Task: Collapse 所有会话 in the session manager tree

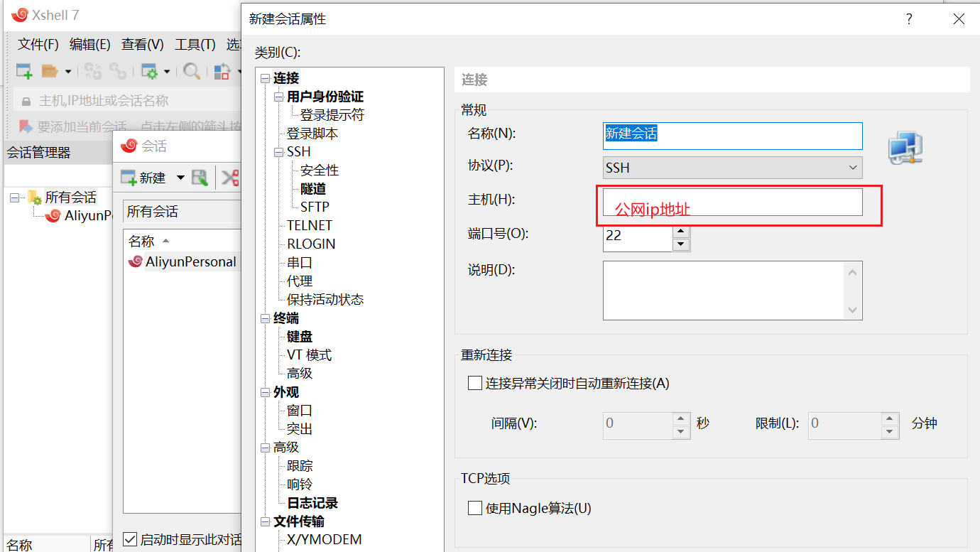Action: click(14, 197)
